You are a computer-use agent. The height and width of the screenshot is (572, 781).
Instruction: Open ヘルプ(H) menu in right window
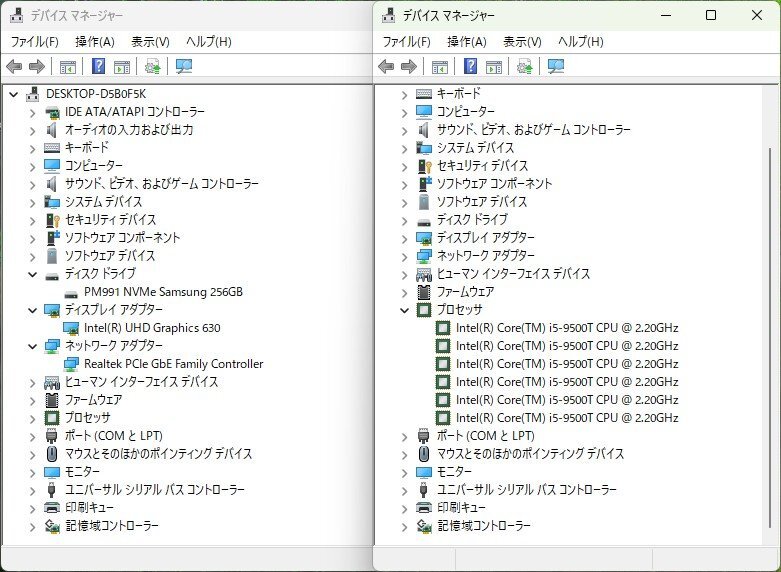(x=580, y=41)
